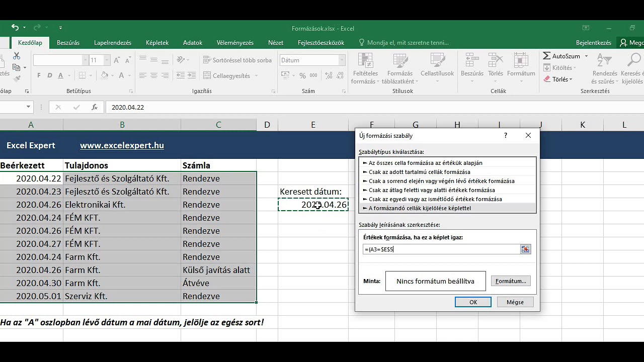
Task: Click the Undo arrow in title bar
Action: [15, 28]
